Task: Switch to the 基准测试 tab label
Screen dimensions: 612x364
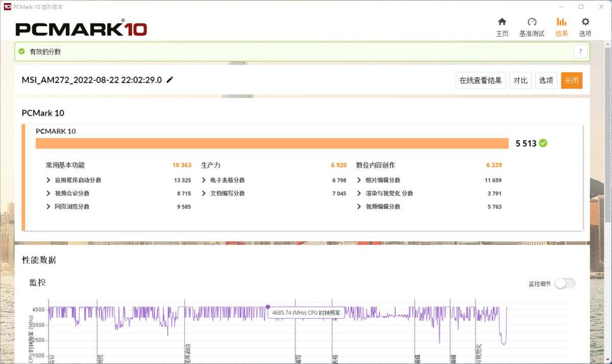Action: pyautogui.click(x=532, y=34)
